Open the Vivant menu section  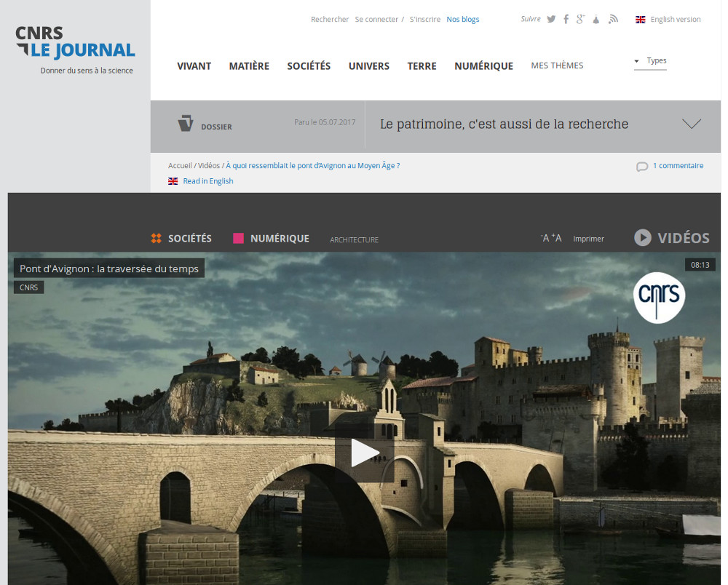pyautogui.click(x=194, y=66)
